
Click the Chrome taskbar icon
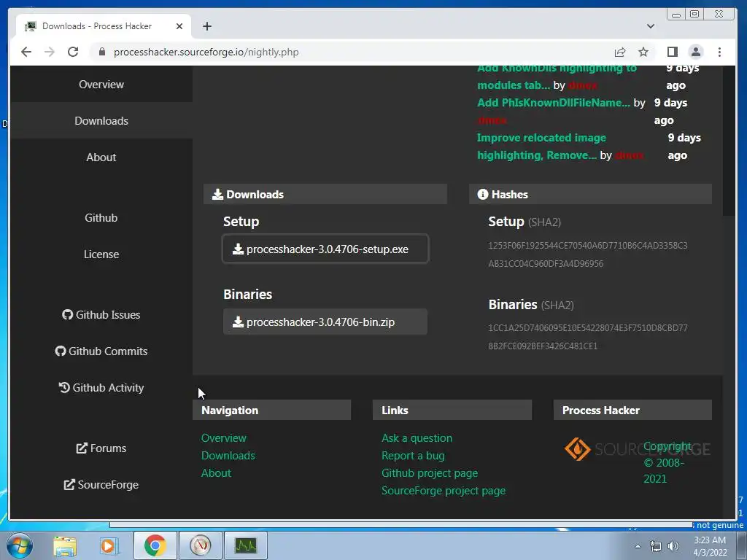(155, 545)
